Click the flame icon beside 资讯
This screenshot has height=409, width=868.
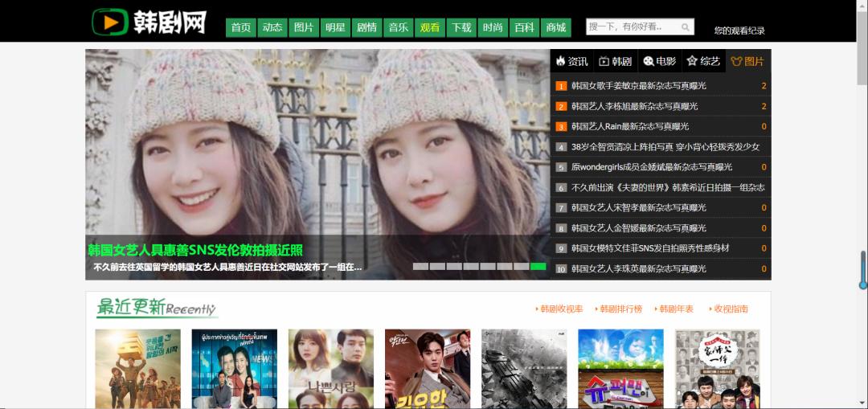pos(561,61)
